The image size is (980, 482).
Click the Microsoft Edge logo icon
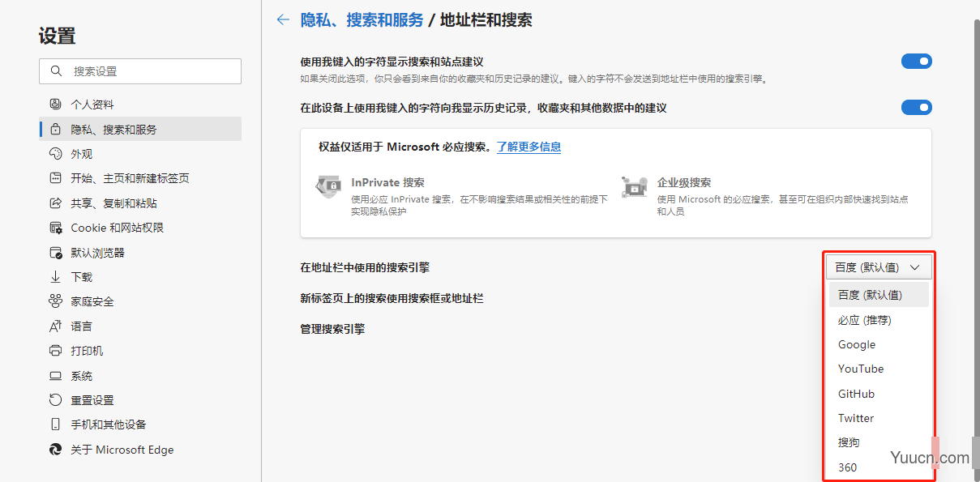click(x=55, y=450)
